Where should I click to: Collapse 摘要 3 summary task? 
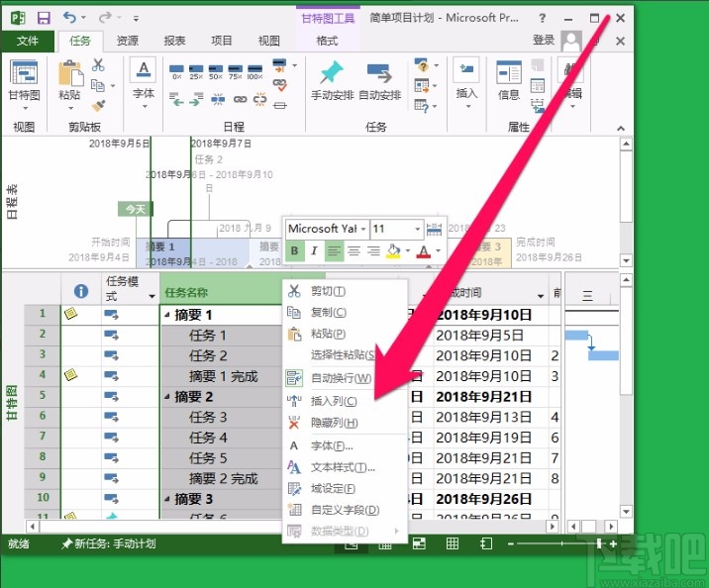(166, 499)
